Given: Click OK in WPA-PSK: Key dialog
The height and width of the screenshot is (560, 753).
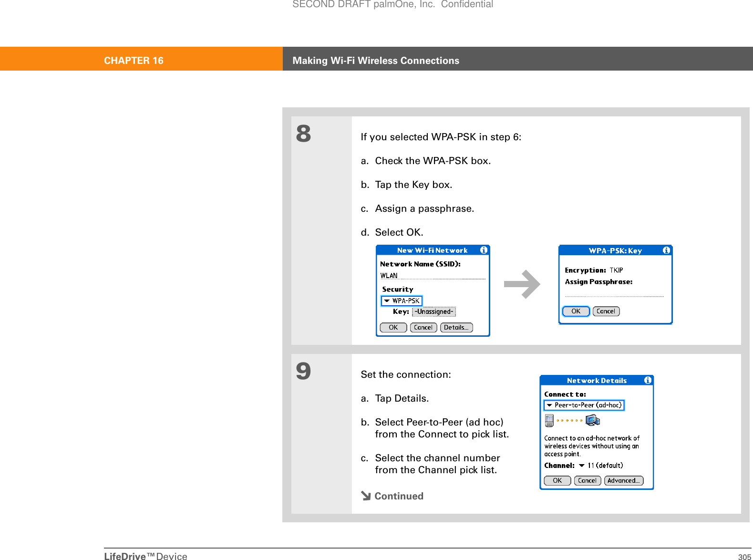Looking at the screenshot, I should (x=576, y=311).
